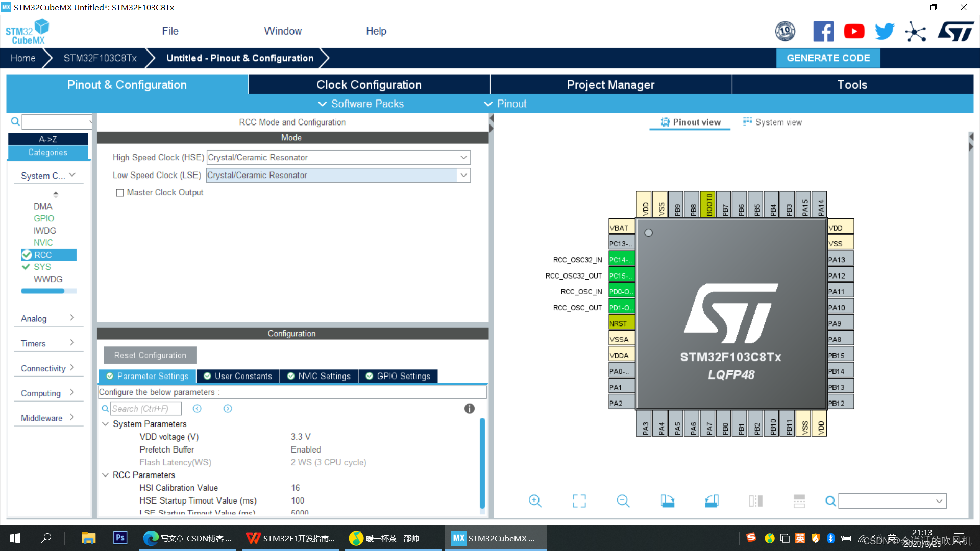
Task: Click the zoom in icon below pinout
Action: coord(534,501)
